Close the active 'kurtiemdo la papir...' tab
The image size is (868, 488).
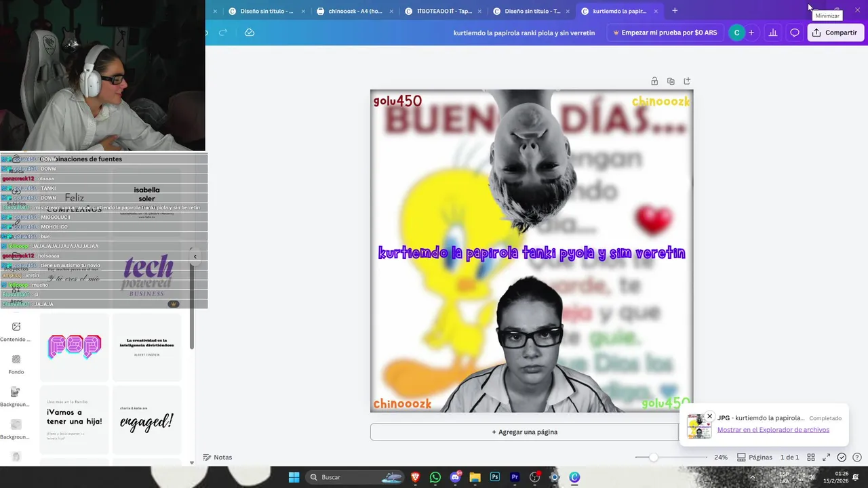pyautogui.click(x=656, y=11)
